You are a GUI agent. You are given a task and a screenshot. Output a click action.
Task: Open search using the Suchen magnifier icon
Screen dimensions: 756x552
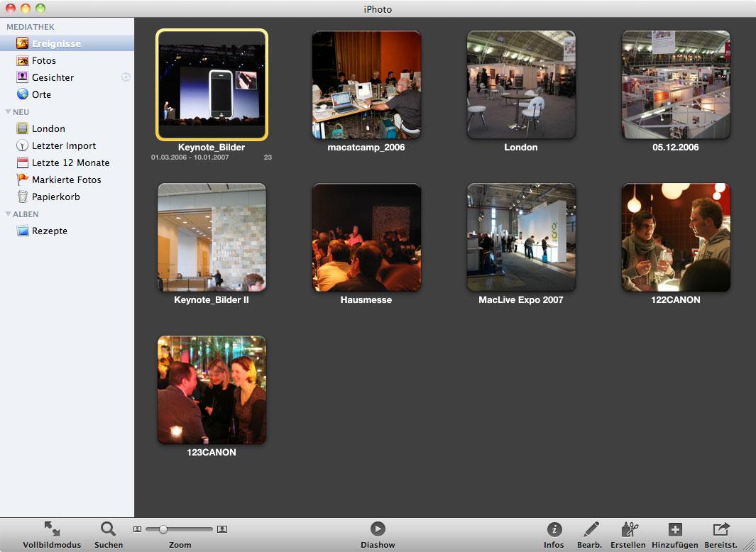click(108, 529)
